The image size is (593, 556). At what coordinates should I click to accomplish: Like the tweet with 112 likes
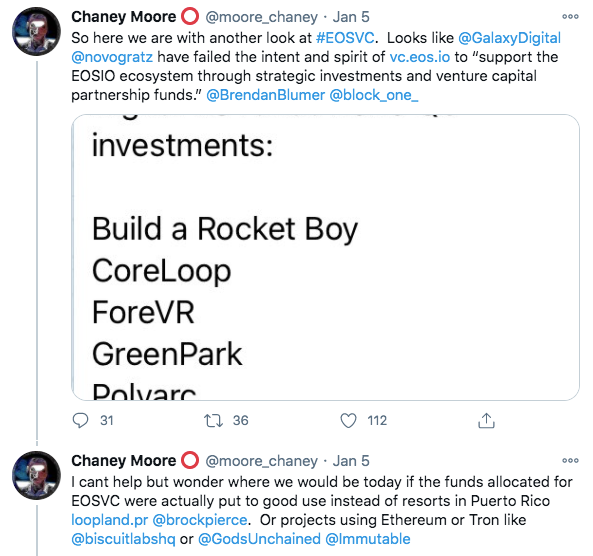point(348,421)
